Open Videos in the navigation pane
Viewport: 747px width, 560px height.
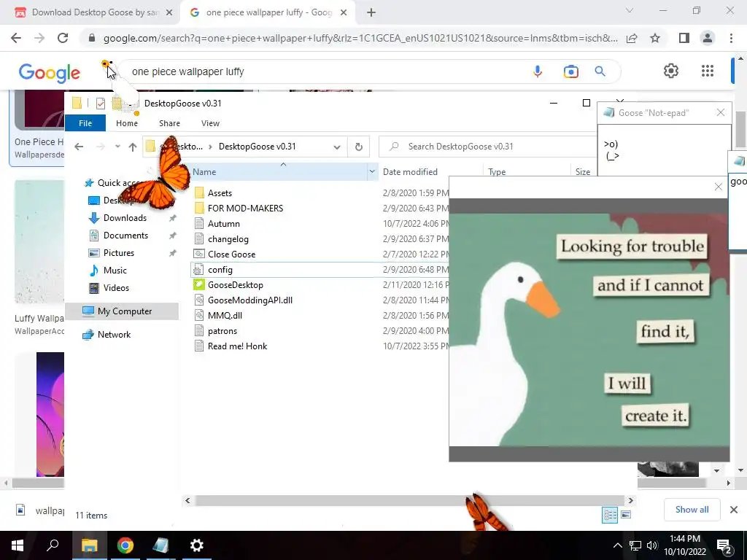(x=116, y=287)
